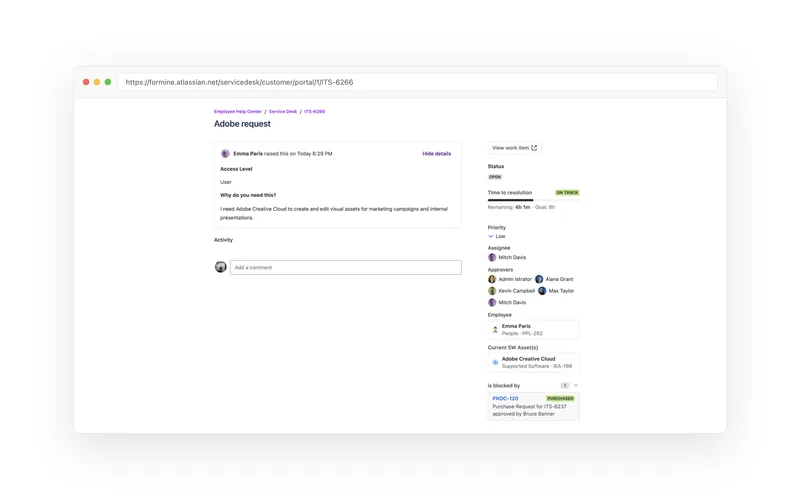The height and width of the screenshot is (501, 800).
Task: Click Max Taylor approver avatar
Action: tap(542, 291)
